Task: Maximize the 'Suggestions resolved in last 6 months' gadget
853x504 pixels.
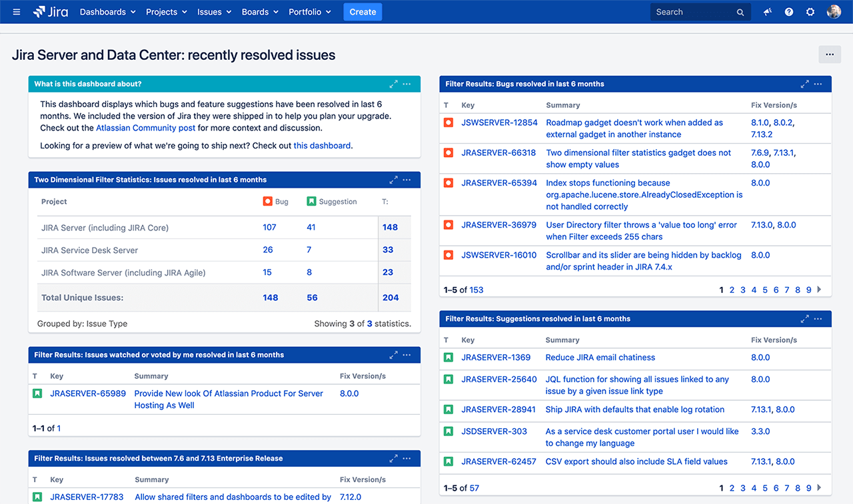Action: (x=805, y=319)
